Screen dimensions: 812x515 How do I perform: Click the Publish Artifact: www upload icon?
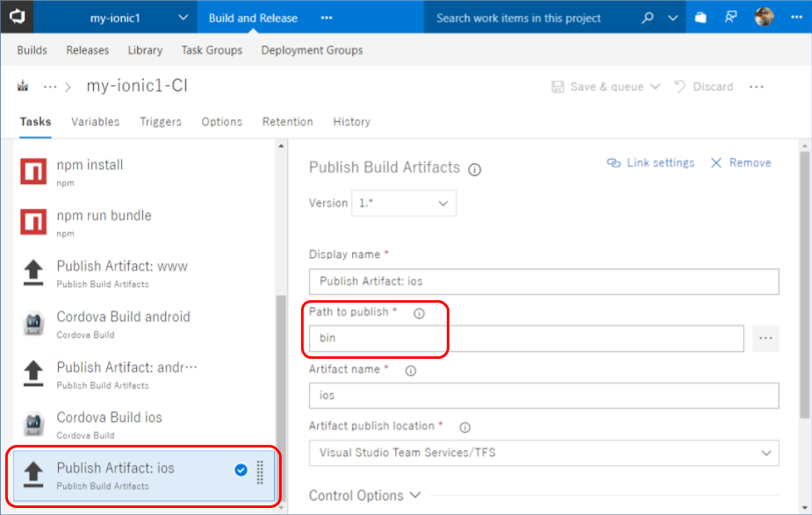point(33,272)
